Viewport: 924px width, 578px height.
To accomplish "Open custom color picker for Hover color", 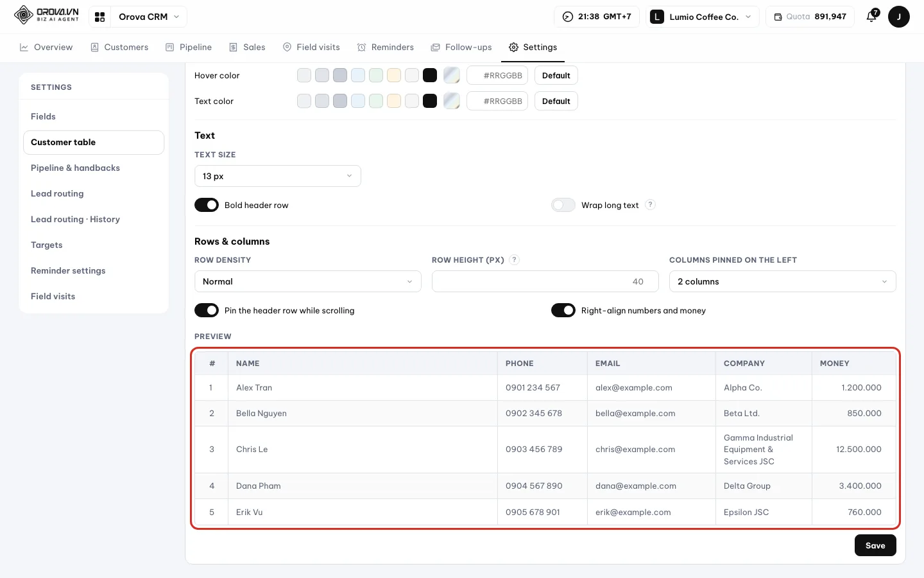I will click(452, 75).
